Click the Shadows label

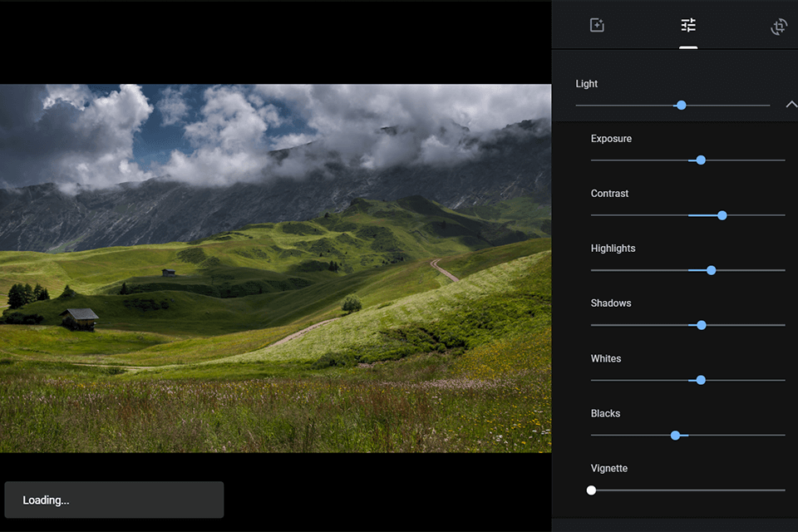point(611,303)
